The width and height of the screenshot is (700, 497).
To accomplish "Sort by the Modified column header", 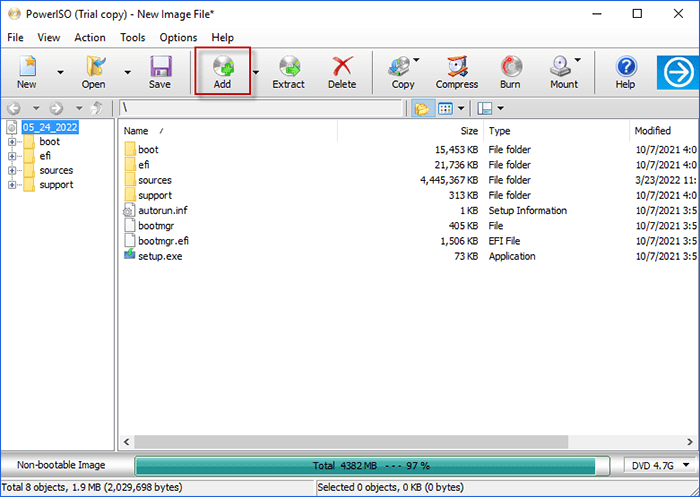I will point(664,131).
